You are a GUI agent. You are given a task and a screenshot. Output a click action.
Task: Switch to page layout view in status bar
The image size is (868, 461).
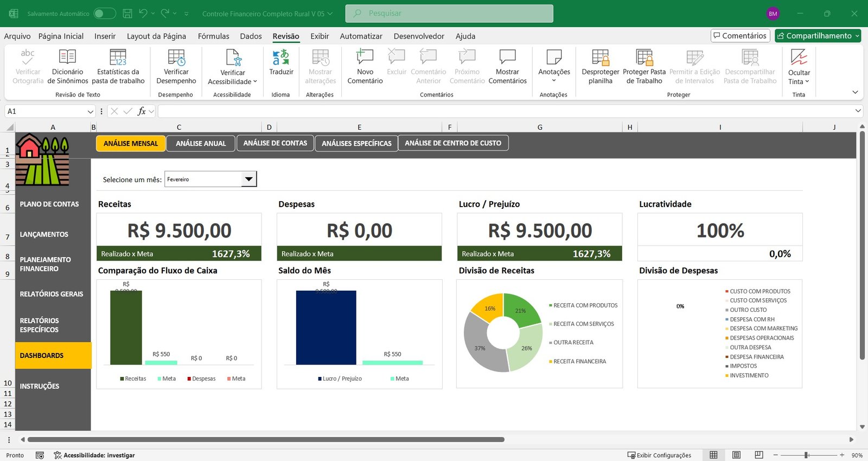coord(736,455)
